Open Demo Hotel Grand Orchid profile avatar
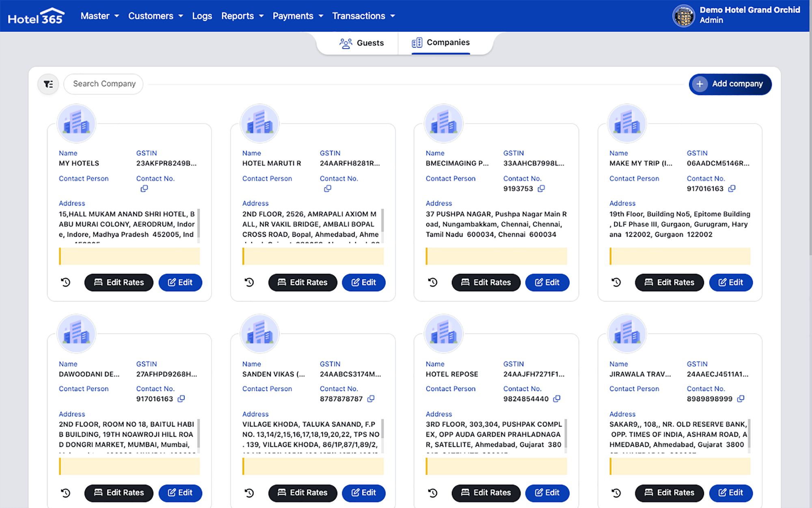Image resolution: width=812 pixels, height=508 pixels. [x=684, y=16]
